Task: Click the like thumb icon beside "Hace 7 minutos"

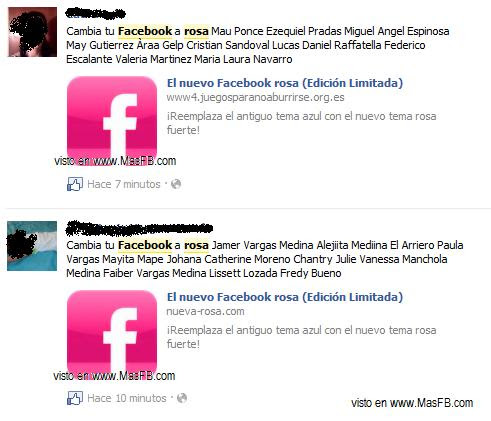Action: 75,184
